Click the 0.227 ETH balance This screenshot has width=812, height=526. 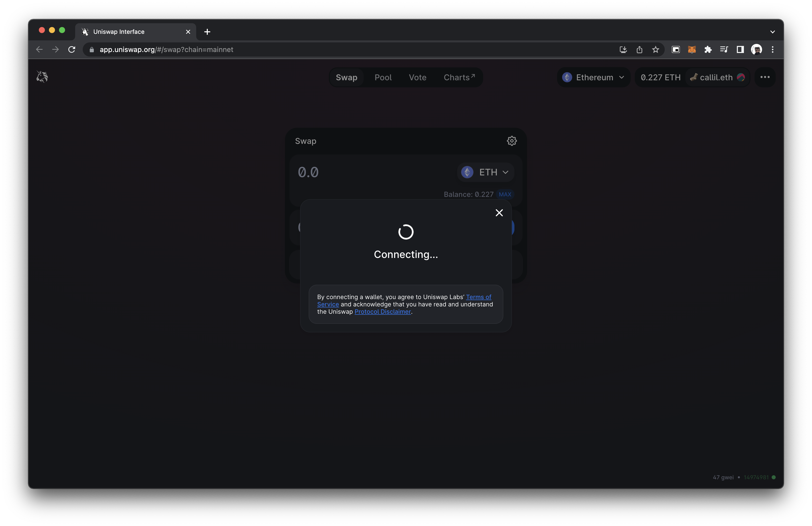pos(660,77)
